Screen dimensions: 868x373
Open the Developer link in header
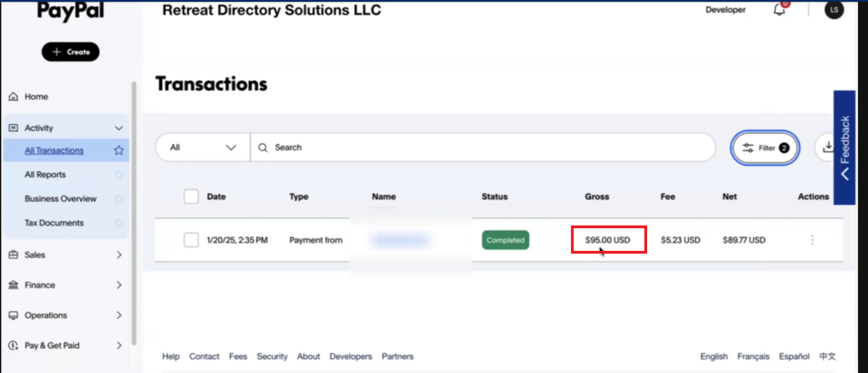pos(726,9)
